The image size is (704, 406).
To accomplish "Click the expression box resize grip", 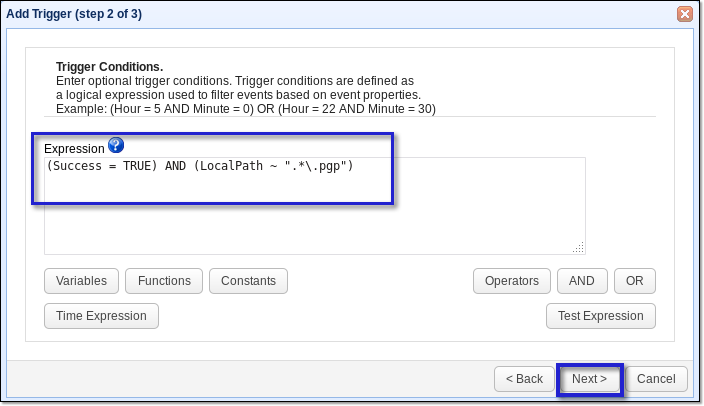I will point(578,247).
